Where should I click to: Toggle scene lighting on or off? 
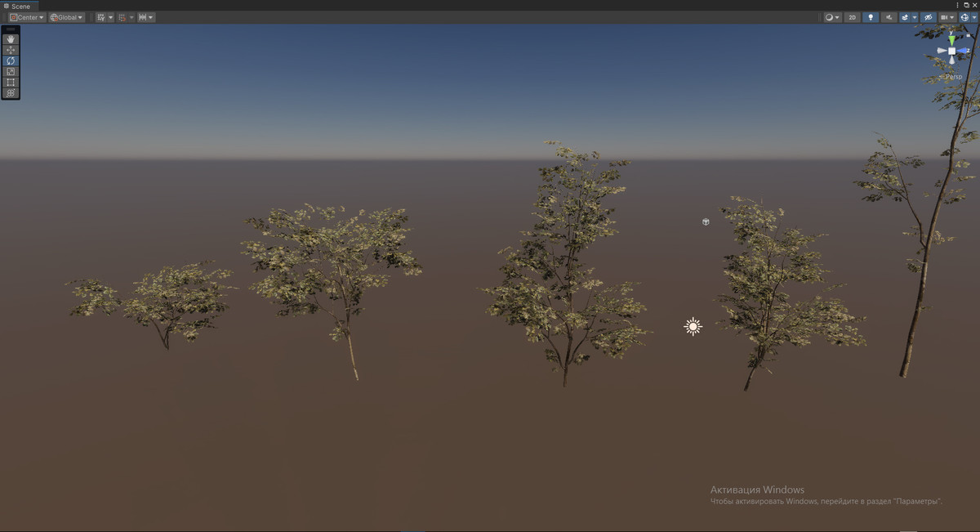pos(871,16)
